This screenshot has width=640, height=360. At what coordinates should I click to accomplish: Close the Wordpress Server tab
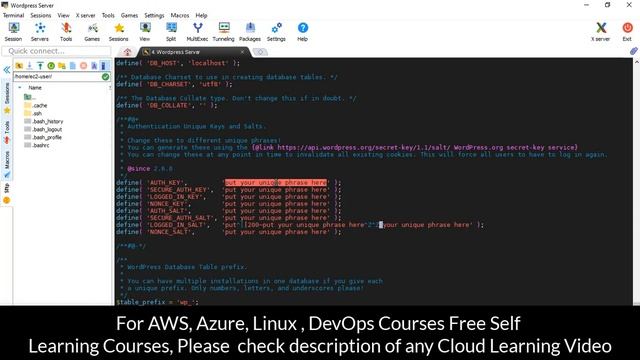click(x=242, y=52)
